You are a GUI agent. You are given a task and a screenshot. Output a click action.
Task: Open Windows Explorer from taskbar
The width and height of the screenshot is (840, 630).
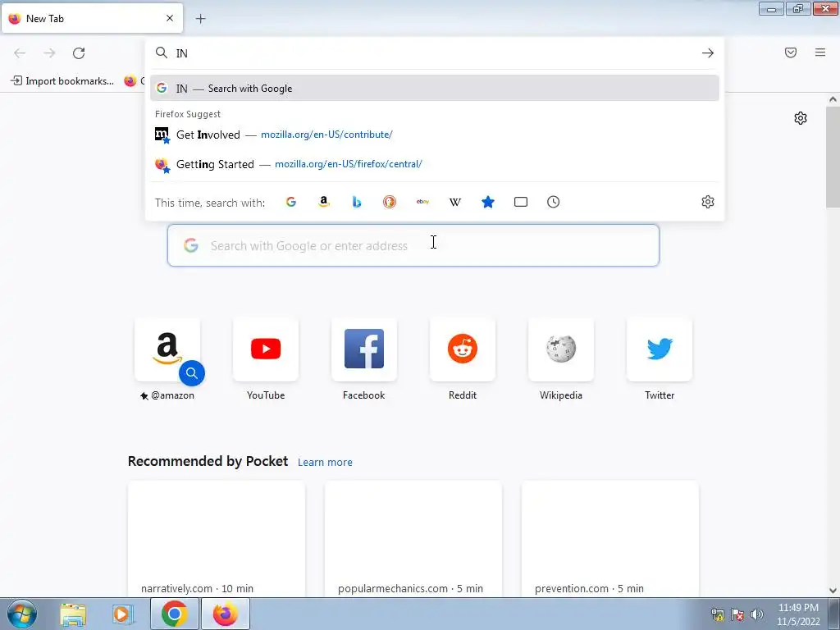click(73, 614)
